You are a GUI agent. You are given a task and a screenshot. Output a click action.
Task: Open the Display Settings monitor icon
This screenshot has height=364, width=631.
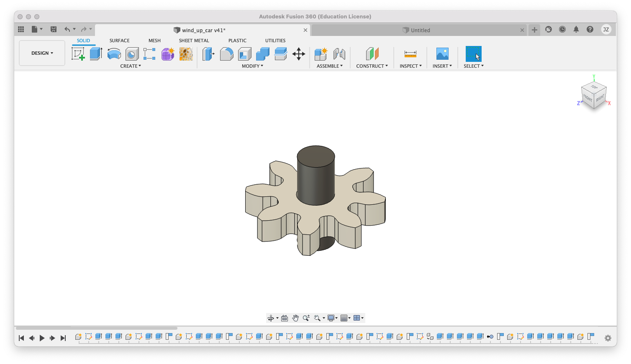pyautogui.click(x=331, y=318)
